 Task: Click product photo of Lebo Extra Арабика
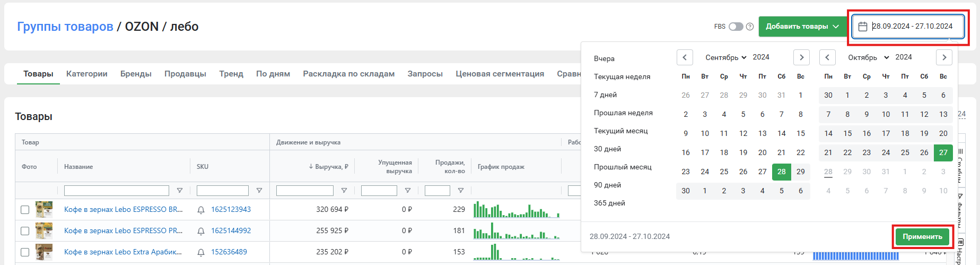(x=44, y=252)
